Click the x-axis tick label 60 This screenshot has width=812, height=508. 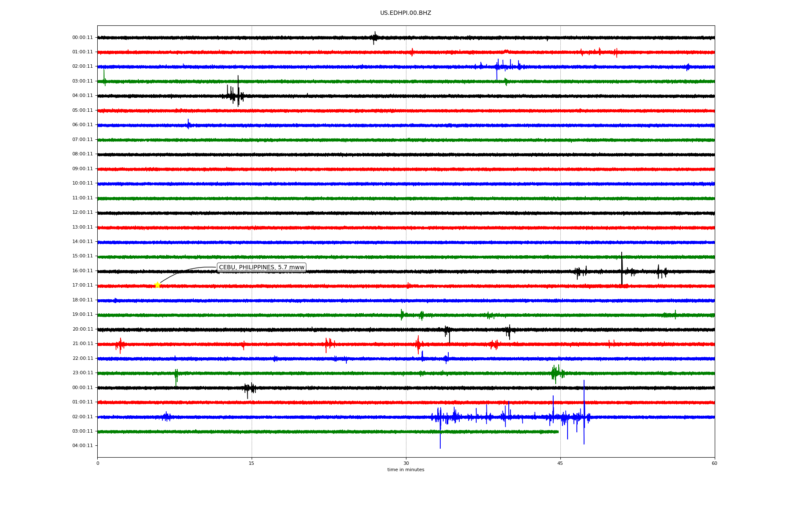pyautogui.click(x=714, y=463)
